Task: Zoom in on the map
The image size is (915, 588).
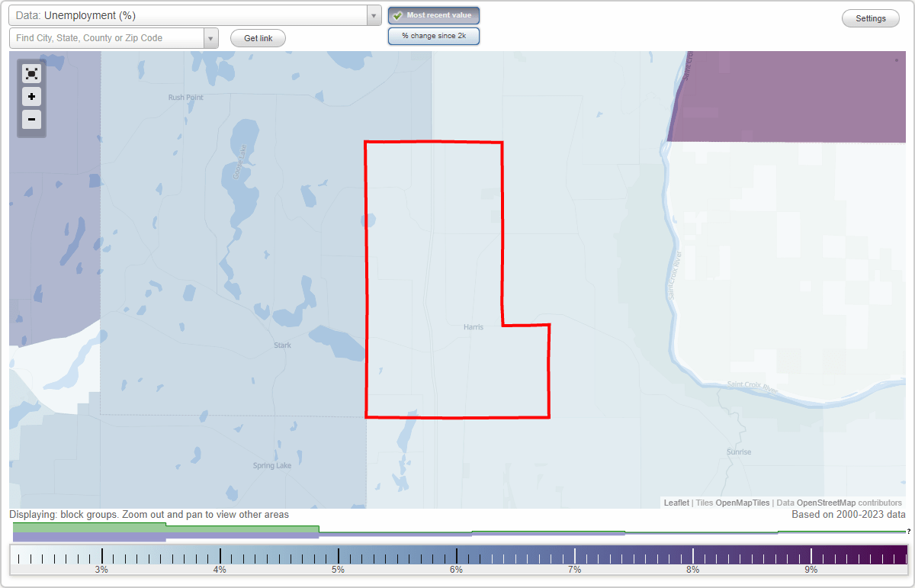Action: [31, 97]
